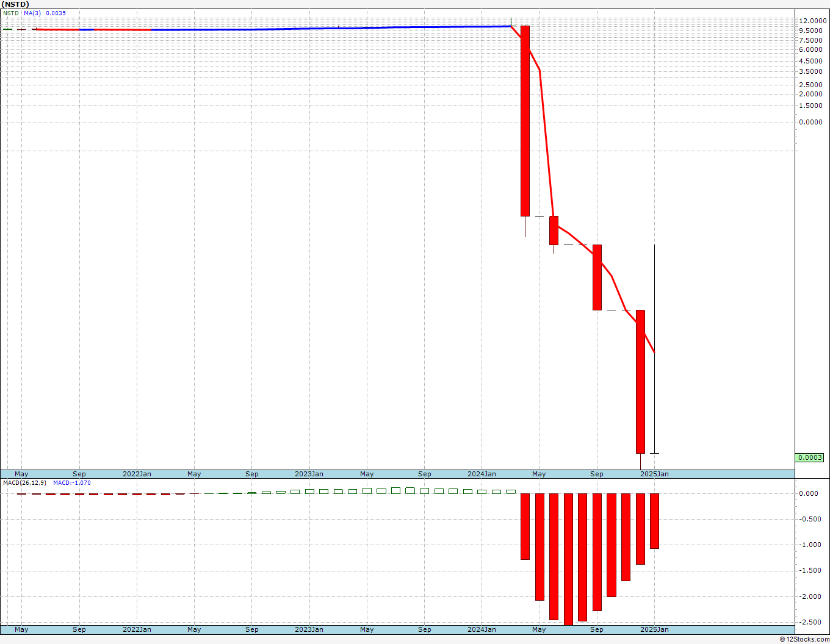Click the 9.5000 price axis label

coord(810,30)
